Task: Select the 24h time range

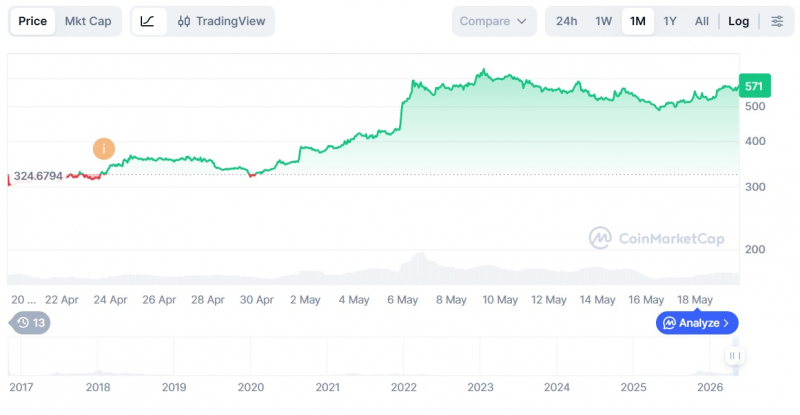Action: [566, 21]
